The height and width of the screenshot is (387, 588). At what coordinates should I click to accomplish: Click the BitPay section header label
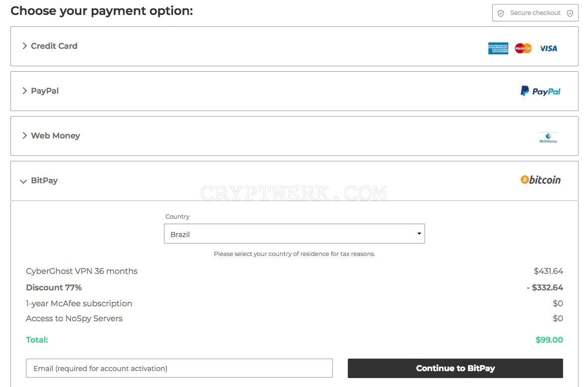coord(44,180)
